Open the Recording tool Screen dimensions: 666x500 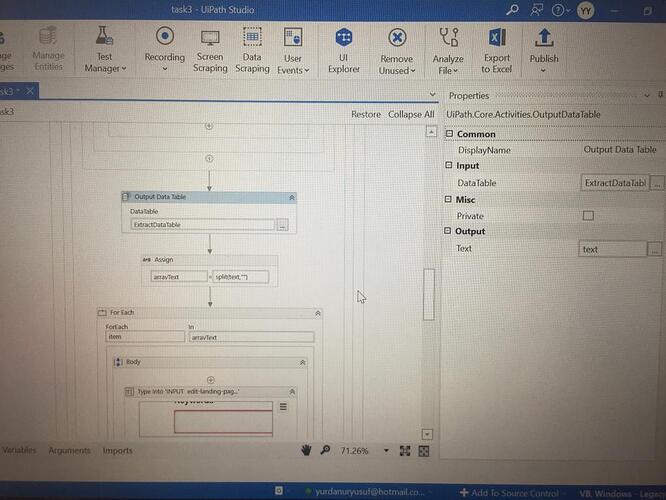point(165,49)
